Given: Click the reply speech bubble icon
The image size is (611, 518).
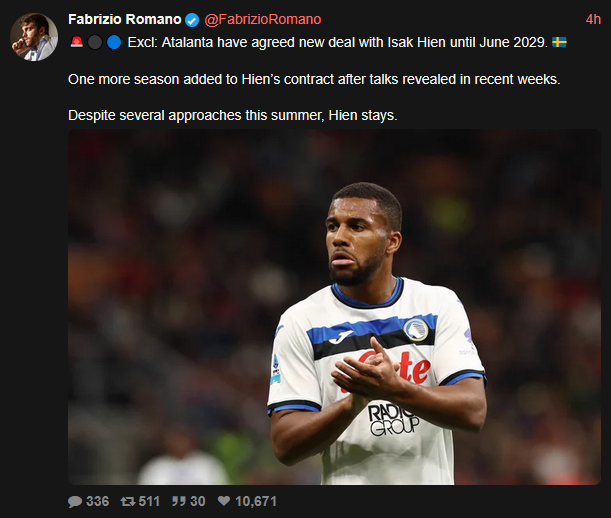Looking at the screenshot, I should 75,501.
